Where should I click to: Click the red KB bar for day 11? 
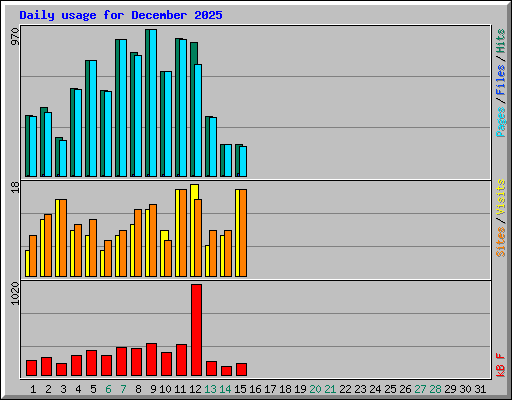(181, 360)
